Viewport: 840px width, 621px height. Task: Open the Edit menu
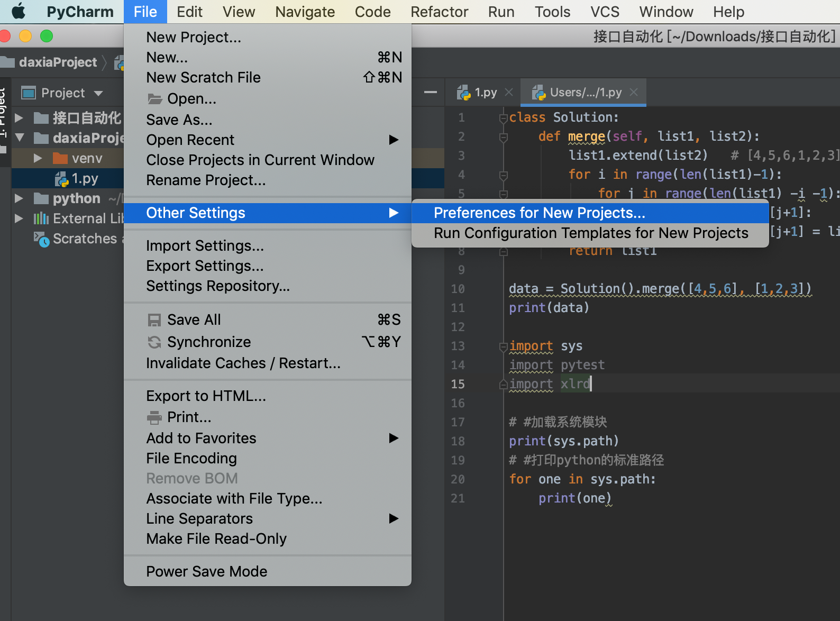[189, 12]
